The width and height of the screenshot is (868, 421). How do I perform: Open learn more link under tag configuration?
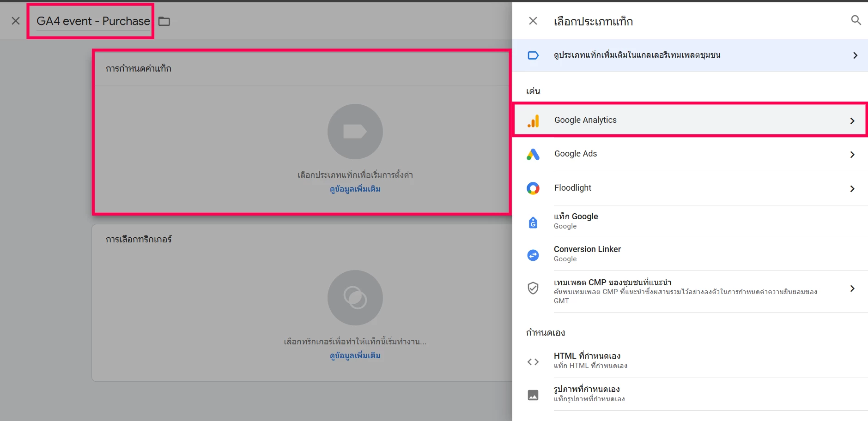(355, 189)
